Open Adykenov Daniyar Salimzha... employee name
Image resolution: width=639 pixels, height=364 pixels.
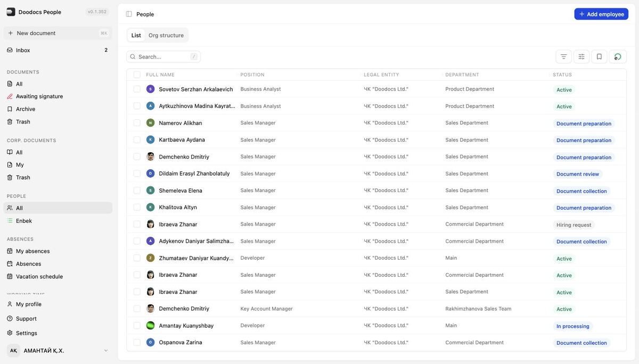196,241
